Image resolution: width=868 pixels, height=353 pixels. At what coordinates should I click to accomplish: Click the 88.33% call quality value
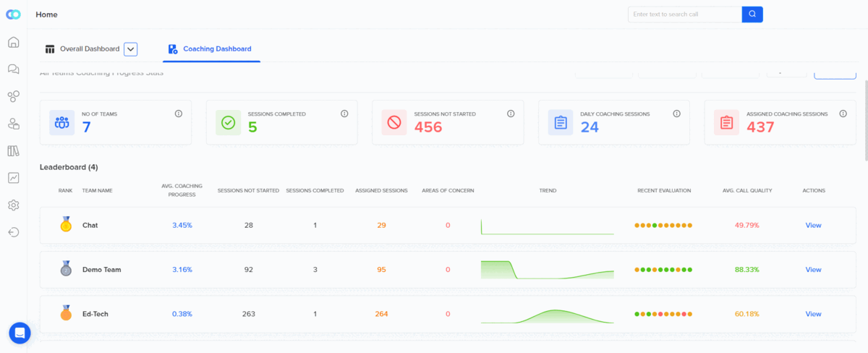(x=747, y=270)
